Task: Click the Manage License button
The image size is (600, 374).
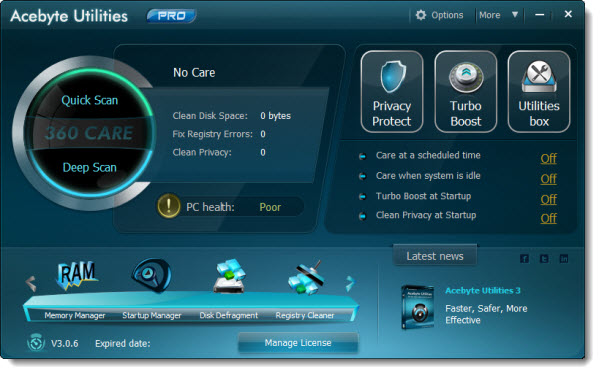Action: 298,343
